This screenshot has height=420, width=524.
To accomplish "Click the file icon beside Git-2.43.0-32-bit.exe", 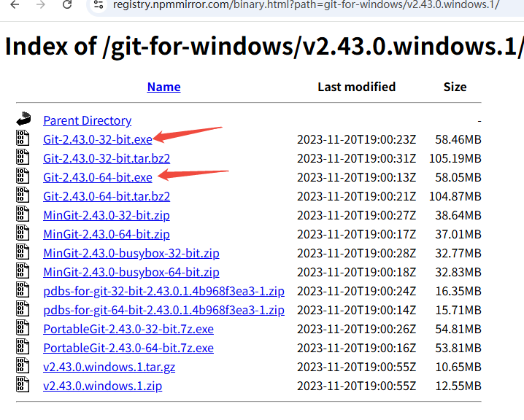I will [23, 139].
